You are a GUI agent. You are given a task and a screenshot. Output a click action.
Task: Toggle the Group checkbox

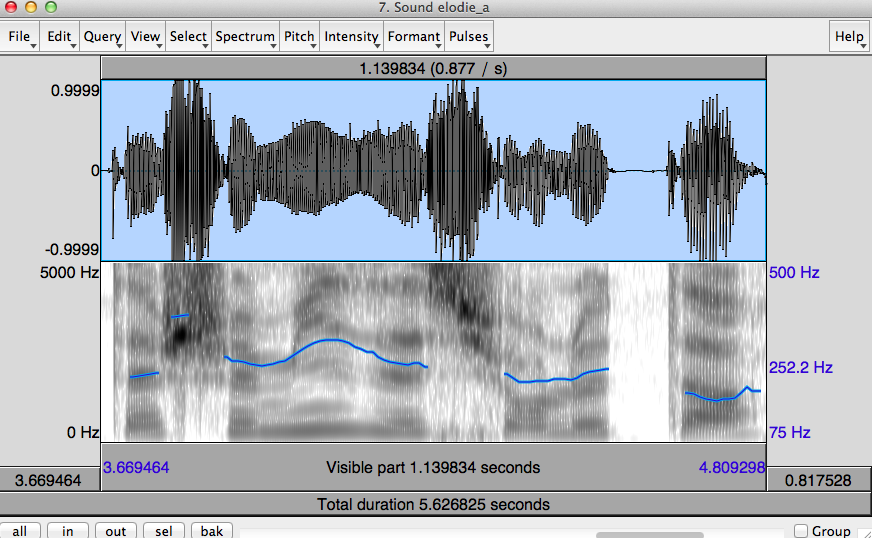point(801,531)
